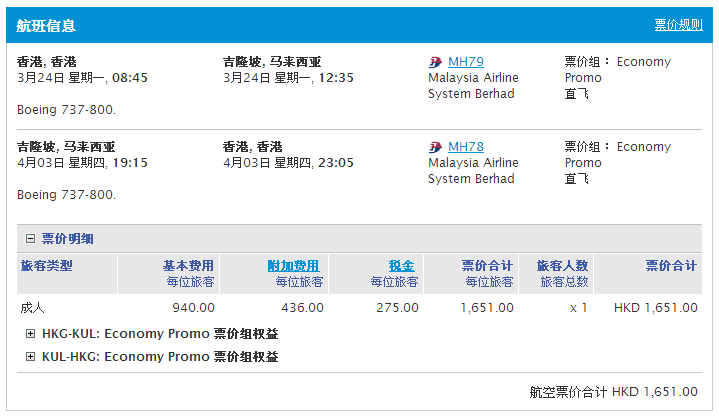The height and width of the screenshot is (419, 719).
Task: Open the 票价规则 link
Action: 678,25
